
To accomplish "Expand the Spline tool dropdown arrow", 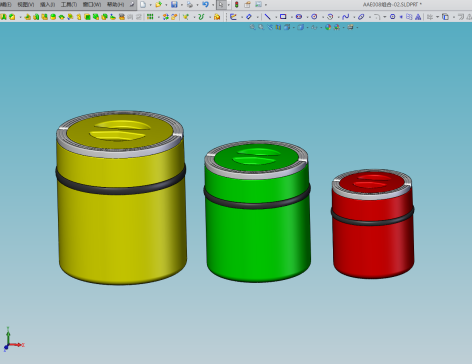I will click(x=354, y=17).
